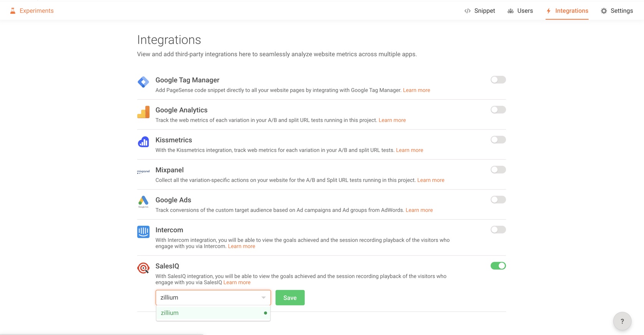Click the SalesIQ portal combo box field
The width and height of the screenshot is (644, 335).
coord(207,298)
